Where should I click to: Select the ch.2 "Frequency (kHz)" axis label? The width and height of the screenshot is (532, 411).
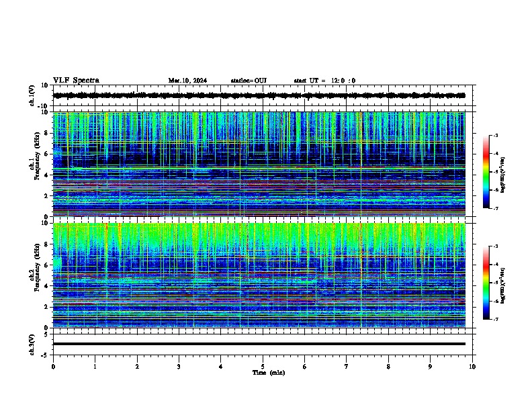point(37,267)
